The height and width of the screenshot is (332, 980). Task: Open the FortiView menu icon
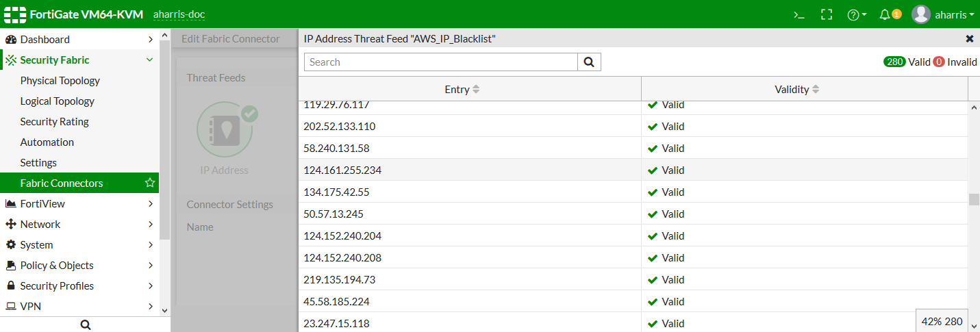point(11,204)
